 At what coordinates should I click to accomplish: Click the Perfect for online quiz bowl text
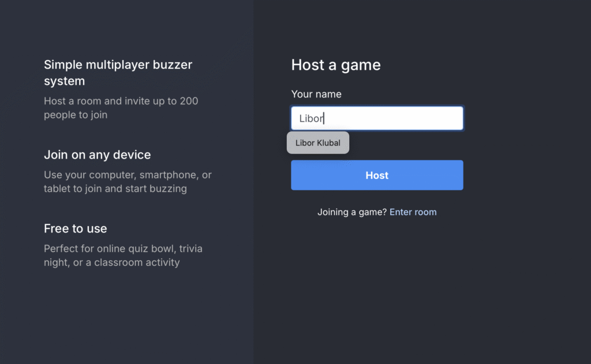click(x=124, y=256)
